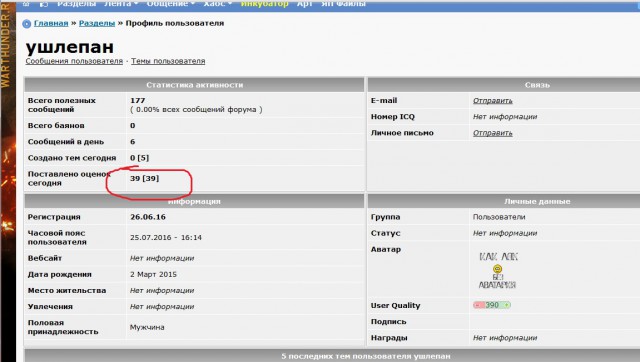
Task: Click the gender value Мужчина
Action: [x=147, y=327]
